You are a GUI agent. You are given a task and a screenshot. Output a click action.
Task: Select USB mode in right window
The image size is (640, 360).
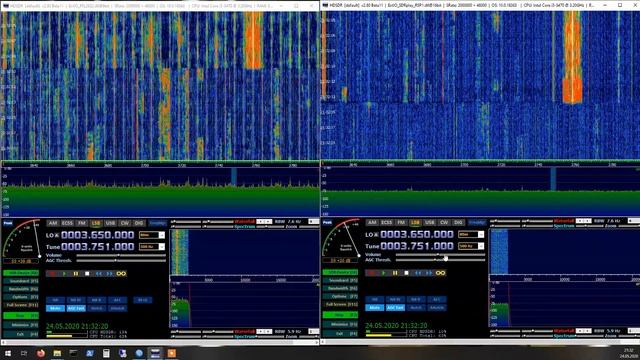click(429, 222)
